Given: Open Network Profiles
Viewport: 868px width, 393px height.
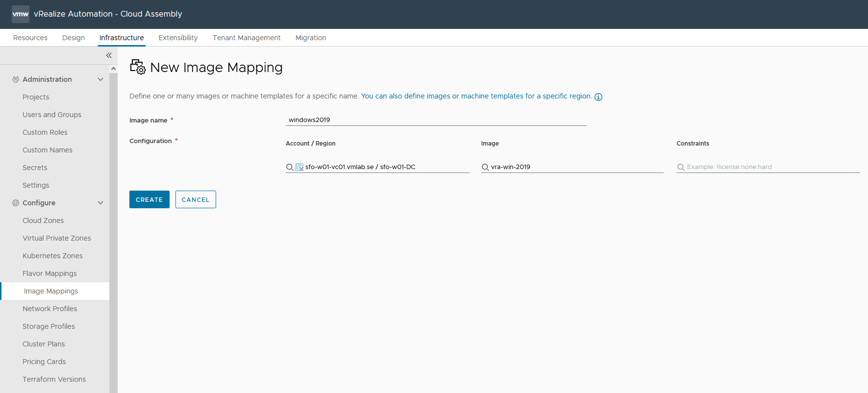Looking at the screenshot, I should [x=50, y=309].
